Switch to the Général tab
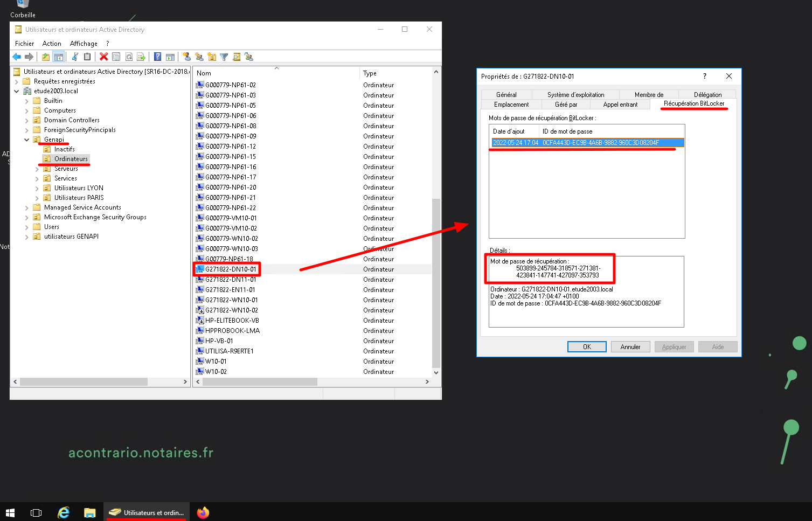 (x=506, y=94)
